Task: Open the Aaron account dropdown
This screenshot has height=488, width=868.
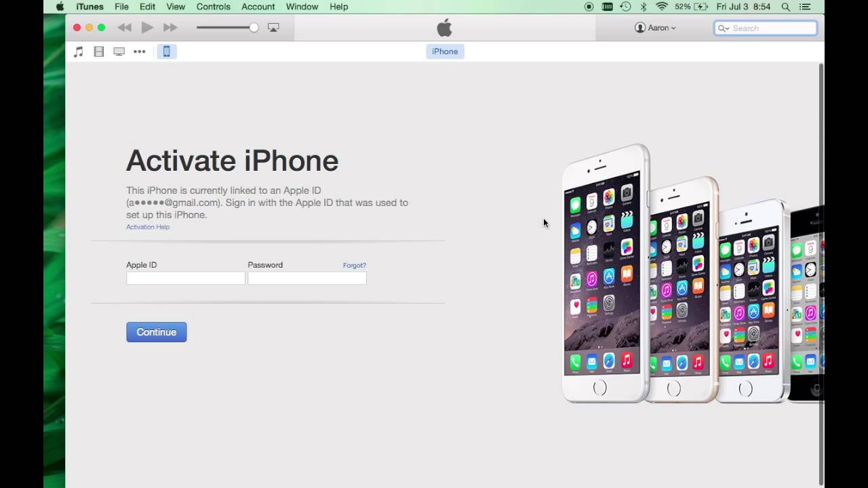Action: [655, 28]
